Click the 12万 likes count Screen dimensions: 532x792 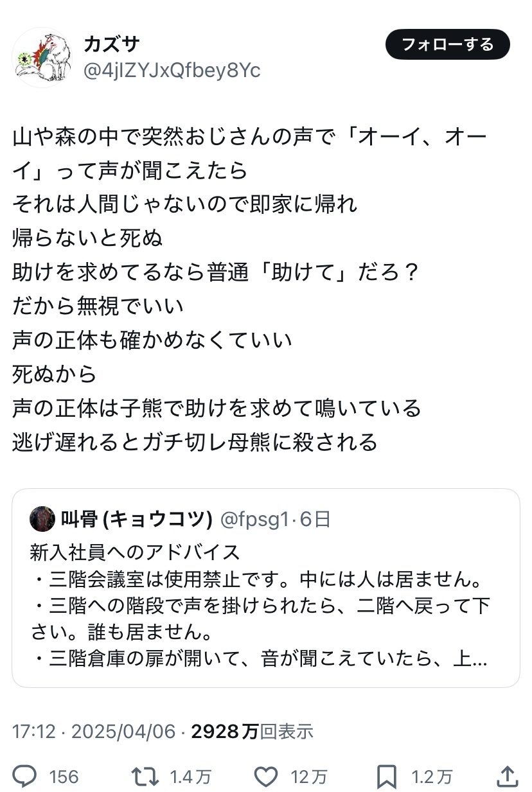pos(308,777)
